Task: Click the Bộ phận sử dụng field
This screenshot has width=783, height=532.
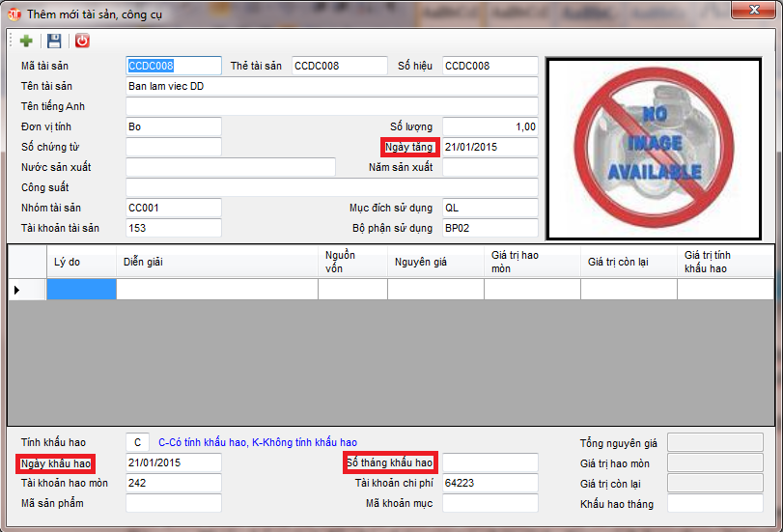Action: pyautogui.click(x=489, y=228)
